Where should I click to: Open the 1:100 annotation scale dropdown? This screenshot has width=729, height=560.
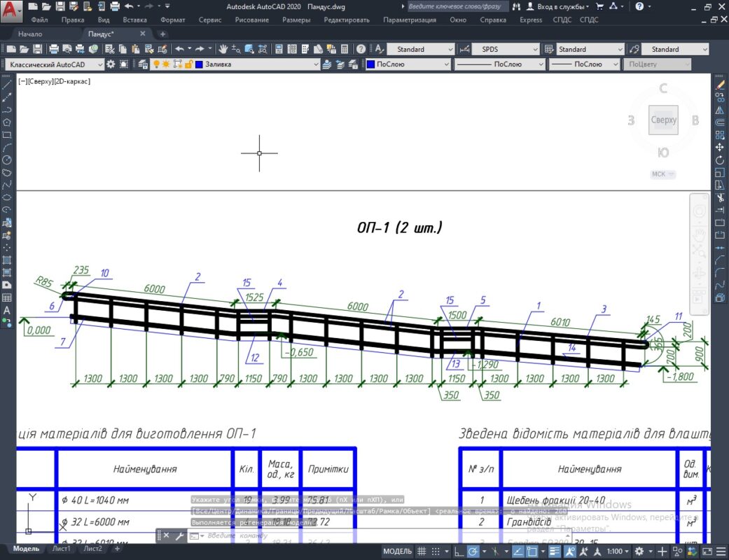click(x=618, y=551)
